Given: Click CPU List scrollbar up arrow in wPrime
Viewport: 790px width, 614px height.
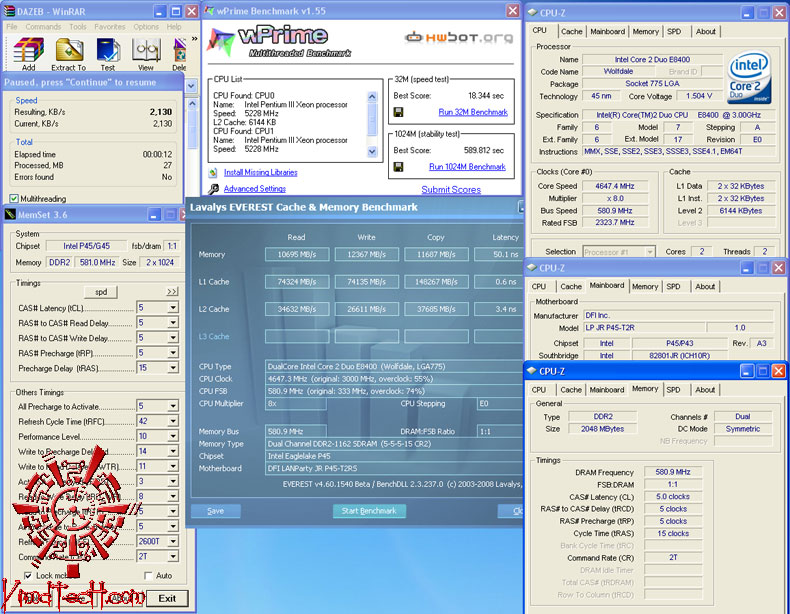Looking at the screenshot, I should point(372,97).
